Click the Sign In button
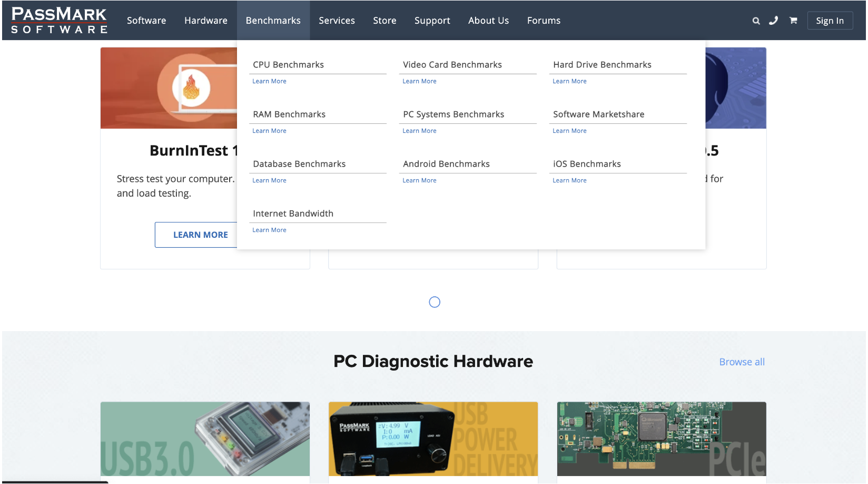The image size is (868, 484). [x=830, y=21]
